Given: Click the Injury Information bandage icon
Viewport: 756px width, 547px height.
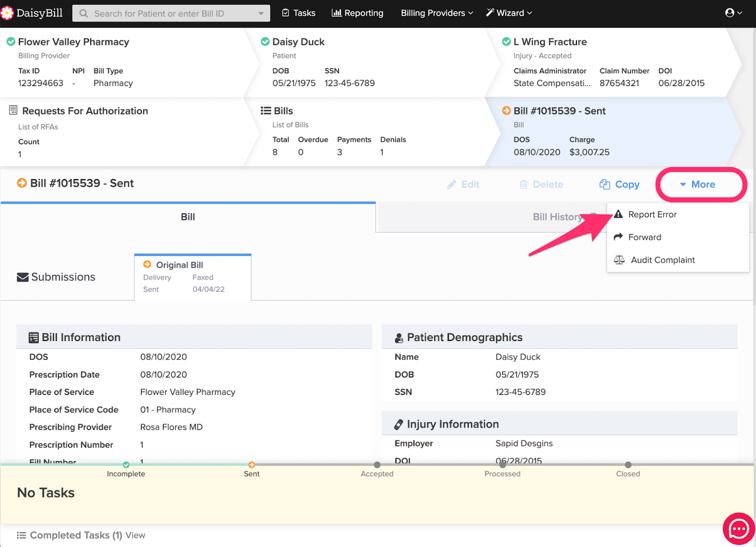Looking at the screenshot, I should (399, 424).
